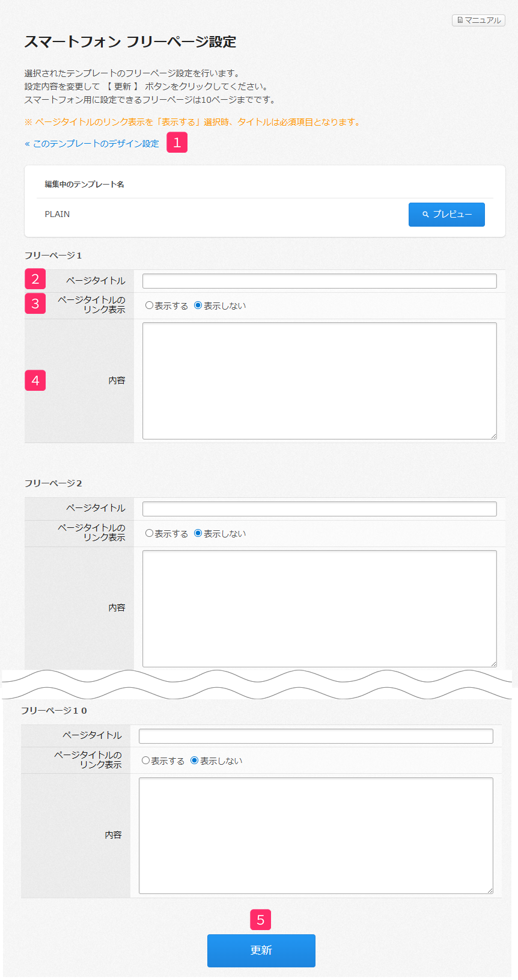This screenshot has height=980, width=518.
Task: Select 表示する radio for フリーページ1
Action: (150, 305)
